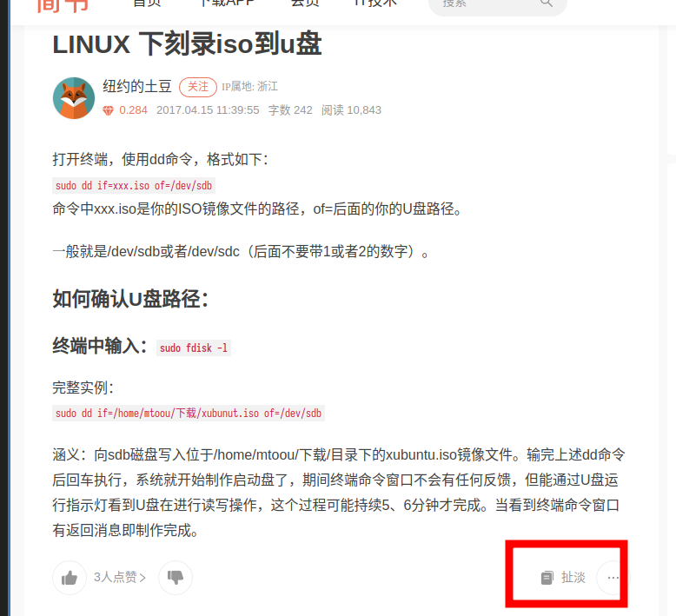Click the 简书 logo at top left

63,5
